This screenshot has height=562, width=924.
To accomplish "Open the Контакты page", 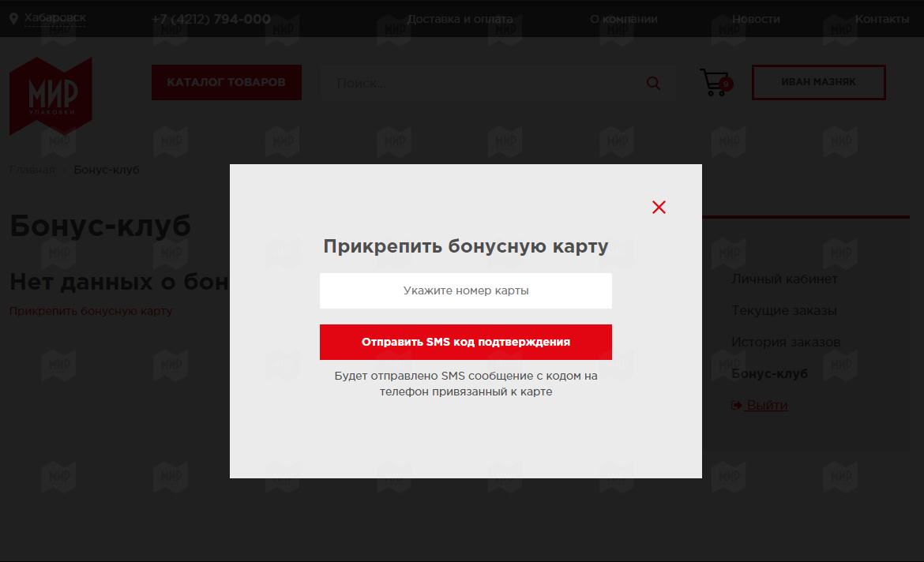I will [881, 19].
